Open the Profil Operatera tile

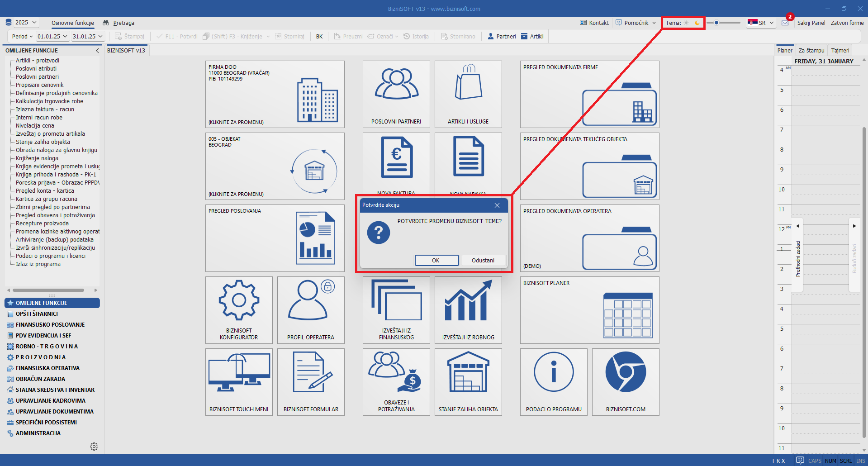311,310
